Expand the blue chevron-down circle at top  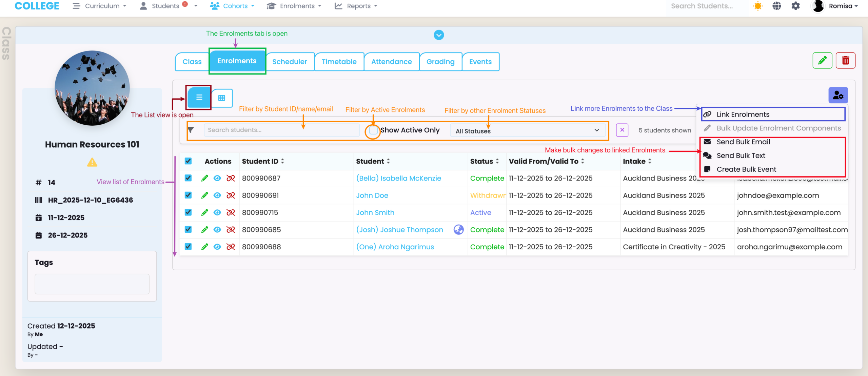coord(439,35)
